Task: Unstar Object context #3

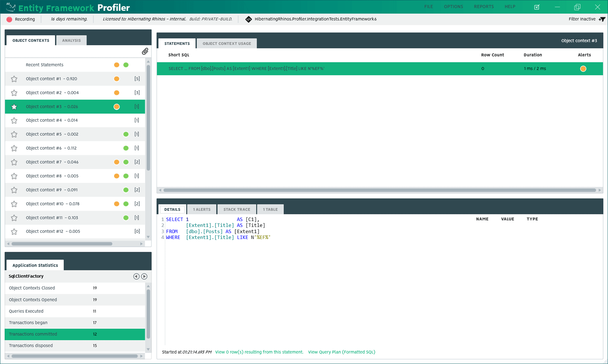Action: (x=14, y=107)
